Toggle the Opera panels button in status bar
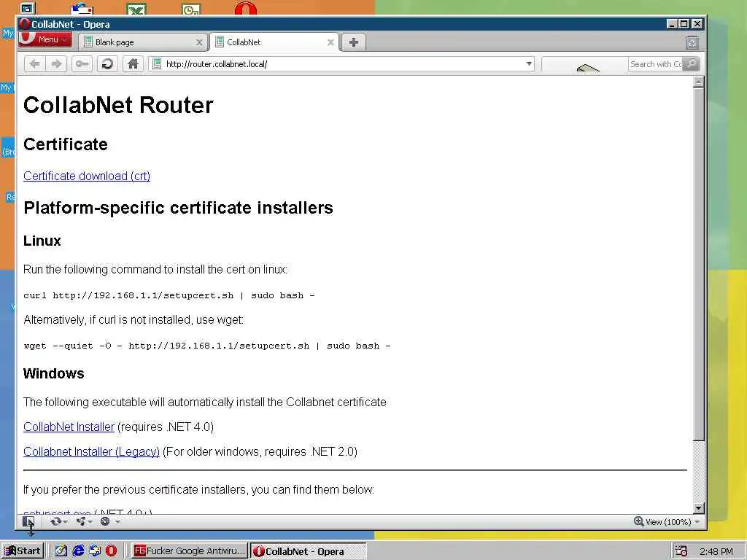This screenshot has width=747, height=560. point(28,521)
